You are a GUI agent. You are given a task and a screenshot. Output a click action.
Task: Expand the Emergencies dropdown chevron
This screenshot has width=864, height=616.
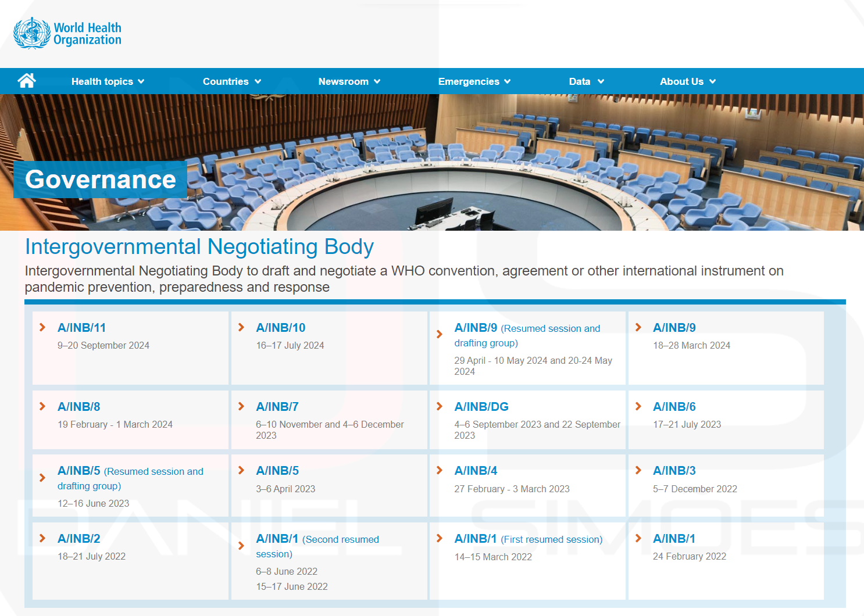pos(508,82)
